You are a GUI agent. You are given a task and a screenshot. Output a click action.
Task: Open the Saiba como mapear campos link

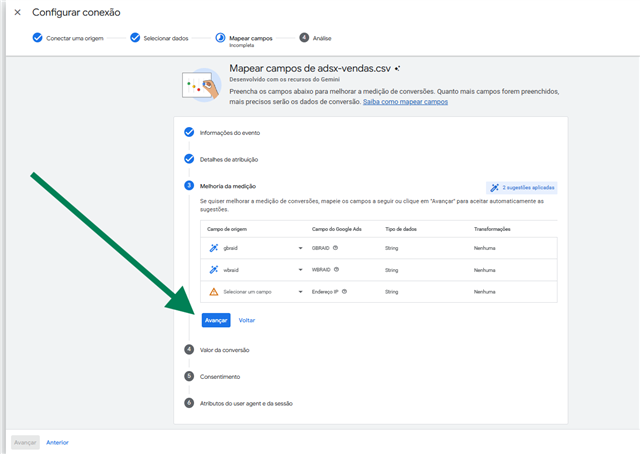(405, 102)
